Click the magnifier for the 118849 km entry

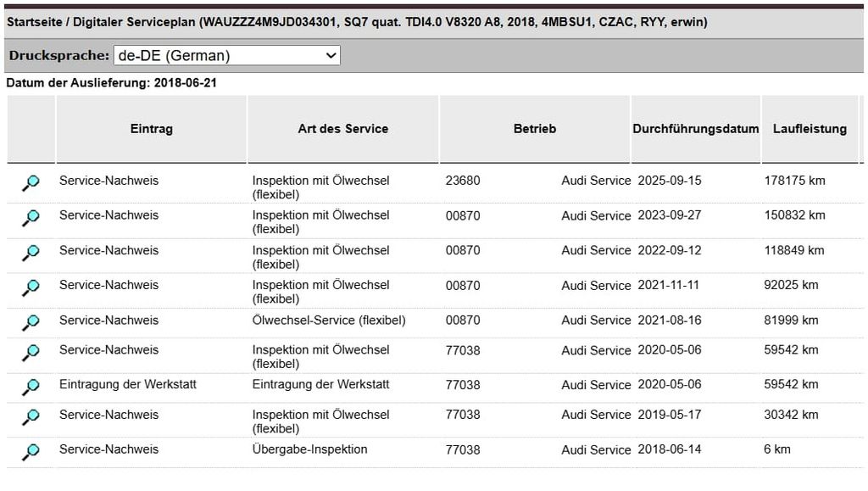coord(31,253)
